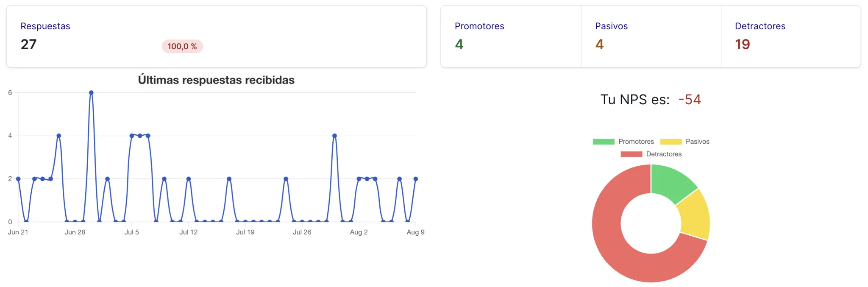Open the Respuestas card title
This screenshot has height=287, width=868.
tap(45, 26)
